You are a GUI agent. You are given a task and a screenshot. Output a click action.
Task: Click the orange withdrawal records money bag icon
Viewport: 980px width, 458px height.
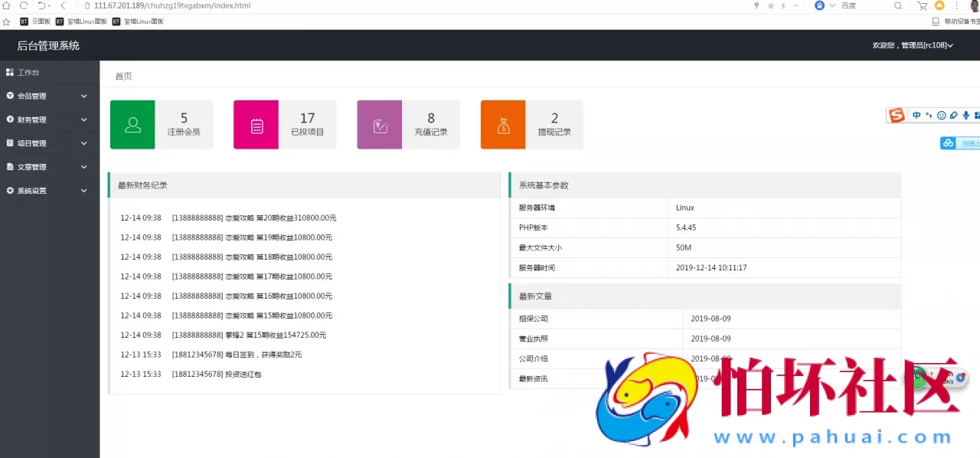[502, 124]
